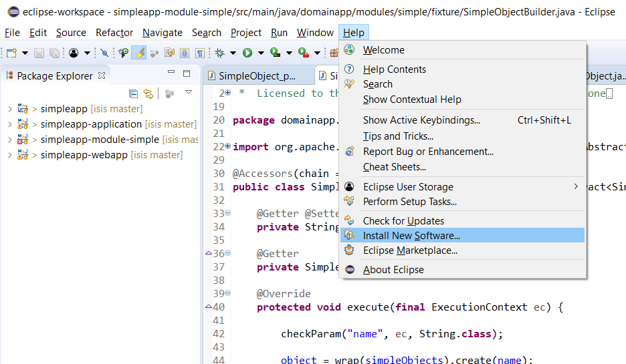Click the Save icon in toolbar

pyautogui.click(x=39, y=53)
